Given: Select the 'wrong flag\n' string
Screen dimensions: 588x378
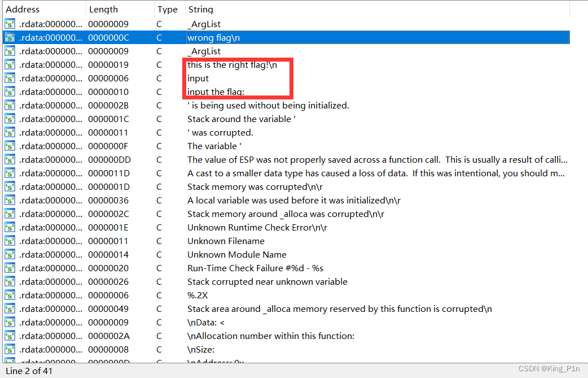Looking at the screenshot, I should click(213, 37).
